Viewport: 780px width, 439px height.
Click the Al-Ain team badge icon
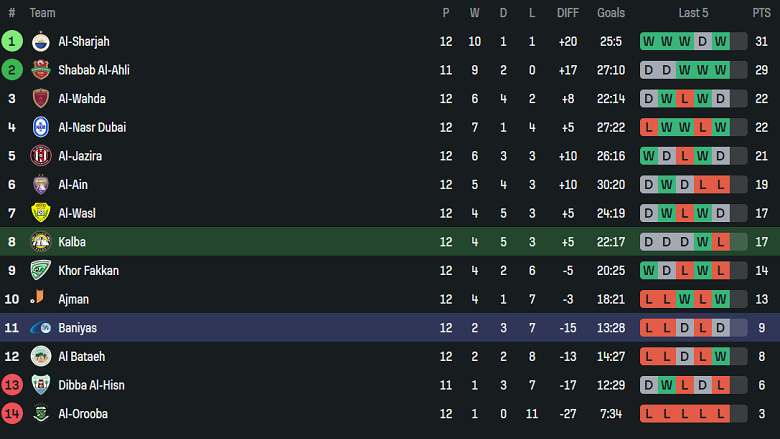tap(40, 185)
